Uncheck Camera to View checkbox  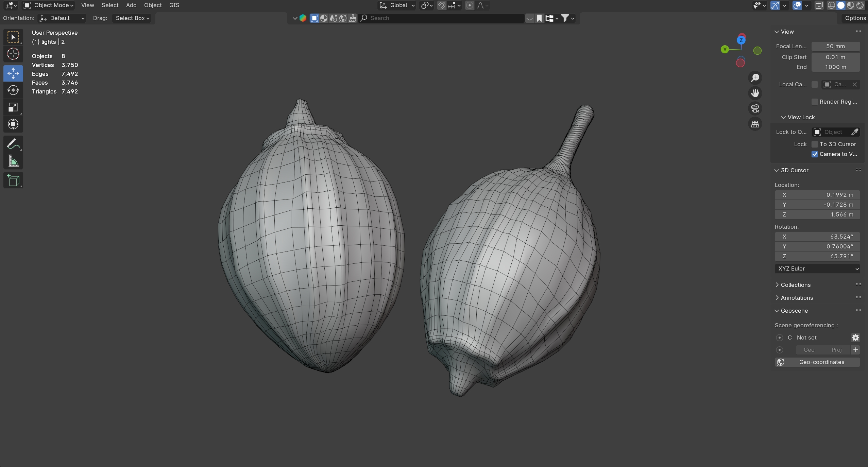point(815,154)
